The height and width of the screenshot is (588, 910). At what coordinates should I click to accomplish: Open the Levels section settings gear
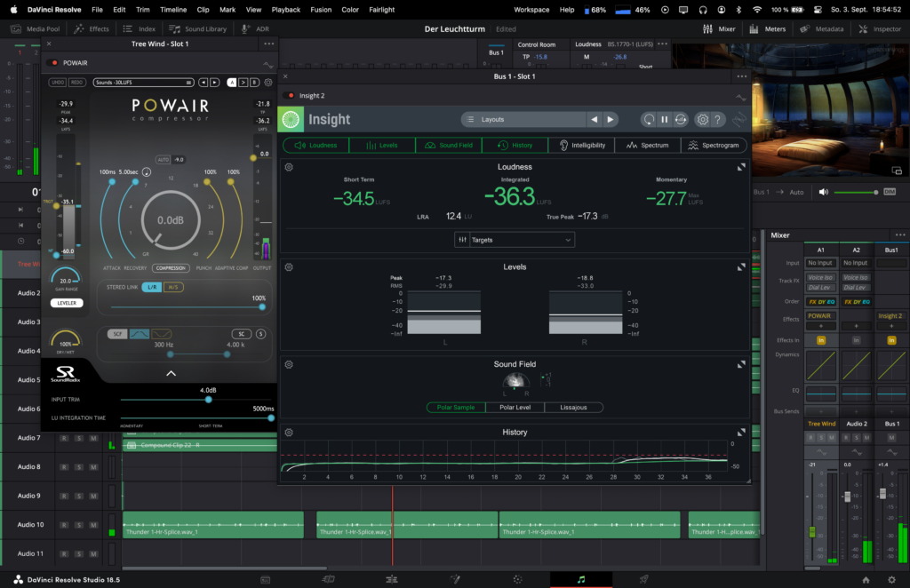[x=289, y=267]
